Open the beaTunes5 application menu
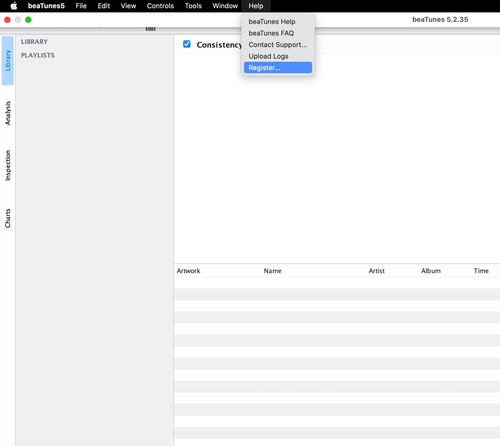Image resolution: width=500 pixels, height=446 pixels. click(46, 6)
